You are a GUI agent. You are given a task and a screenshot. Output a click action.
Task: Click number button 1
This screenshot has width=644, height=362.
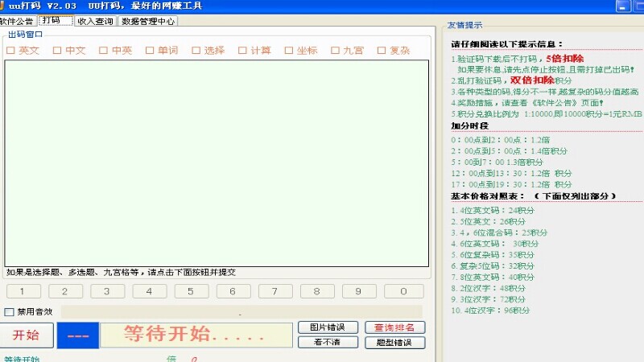coord(23,291)
